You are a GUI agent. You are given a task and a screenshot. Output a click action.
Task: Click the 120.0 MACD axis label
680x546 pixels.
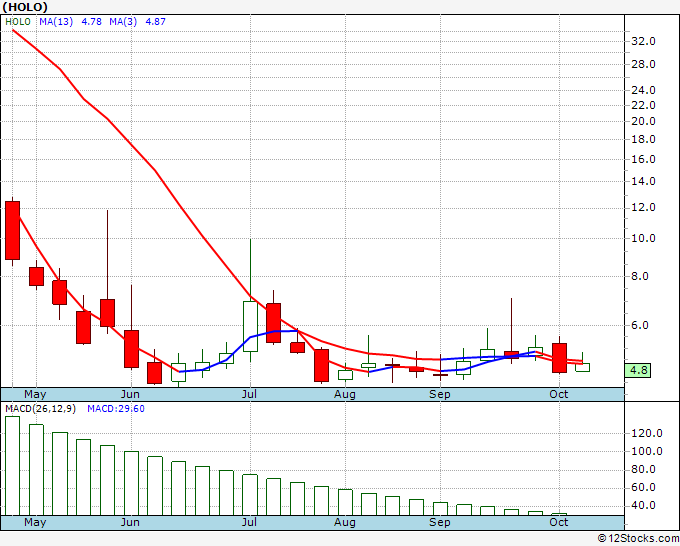tap(647, 433)
